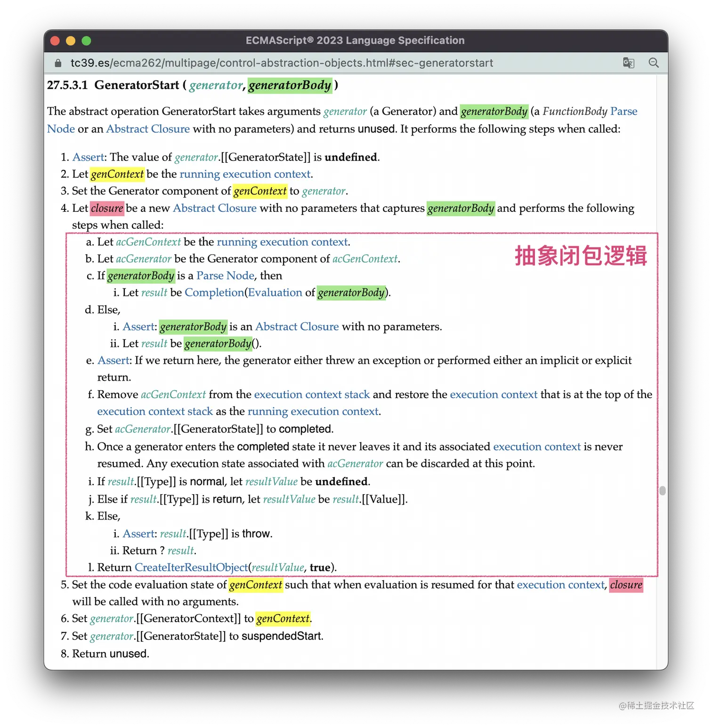Click resultValue variable in step i

(x=271, y=481)
